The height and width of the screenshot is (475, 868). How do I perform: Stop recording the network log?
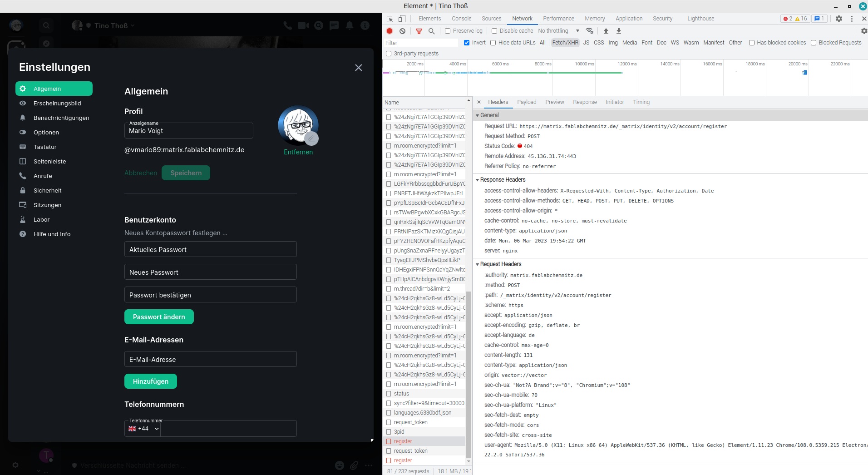(x=390, y=31)
